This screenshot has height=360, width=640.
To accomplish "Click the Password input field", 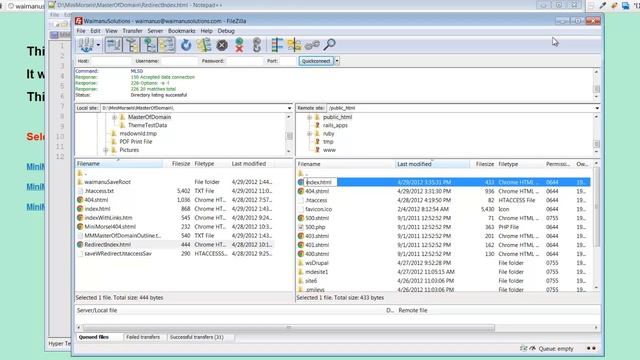I will point(244,61).
